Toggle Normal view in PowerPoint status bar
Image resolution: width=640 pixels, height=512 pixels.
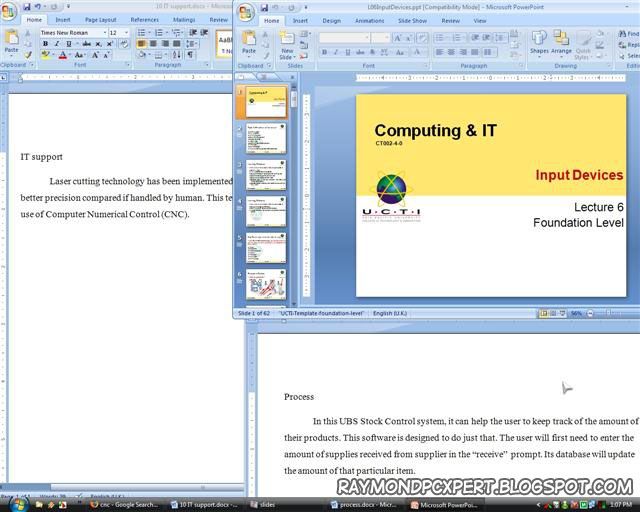point(543,314)
